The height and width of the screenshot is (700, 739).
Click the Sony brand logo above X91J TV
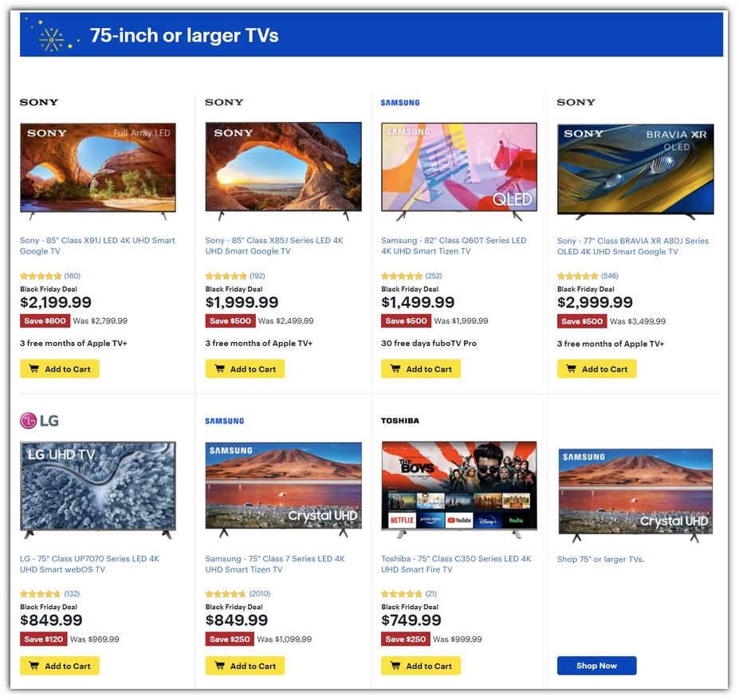38,102
